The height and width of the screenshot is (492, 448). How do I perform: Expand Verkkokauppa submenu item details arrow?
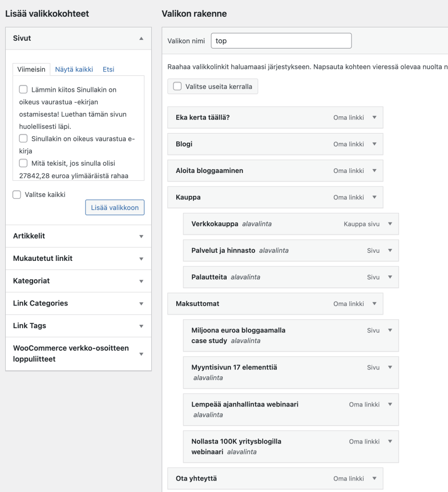pyautogui.click(x=390, y=224)
